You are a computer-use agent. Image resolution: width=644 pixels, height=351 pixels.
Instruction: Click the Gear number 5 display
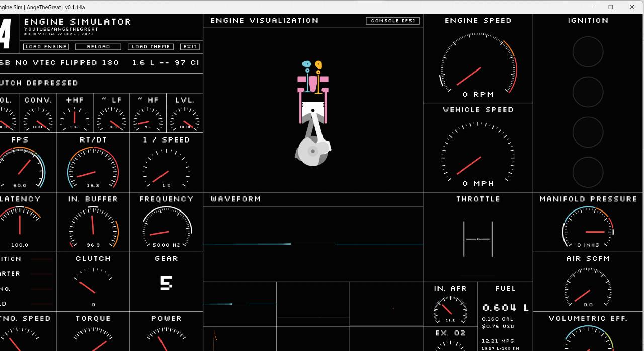tap(167, 284)
